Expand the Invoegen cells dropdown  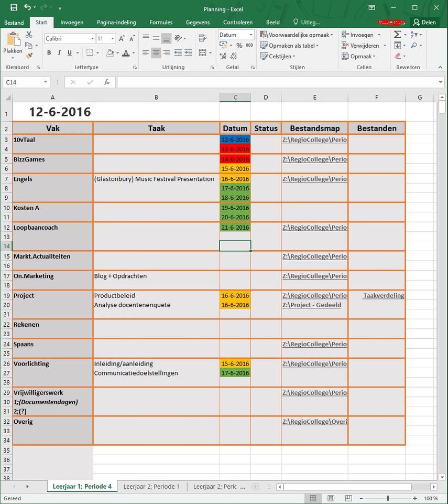379,35
